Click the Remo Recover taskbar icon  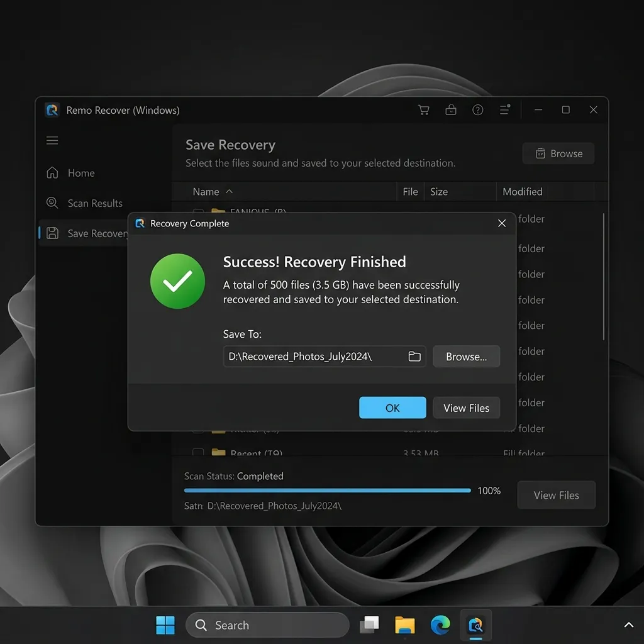coord(475,625)
